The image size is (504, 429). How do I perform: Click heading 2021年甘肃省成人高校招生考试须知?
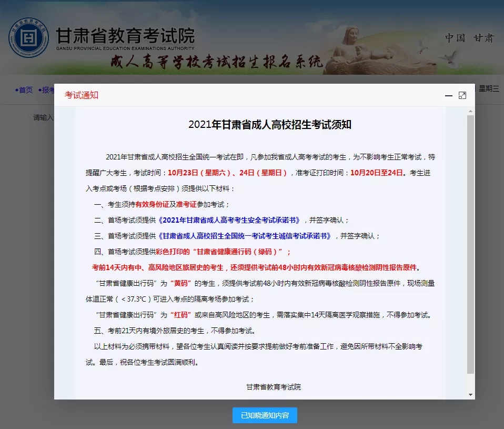click(x=270, y=124)
